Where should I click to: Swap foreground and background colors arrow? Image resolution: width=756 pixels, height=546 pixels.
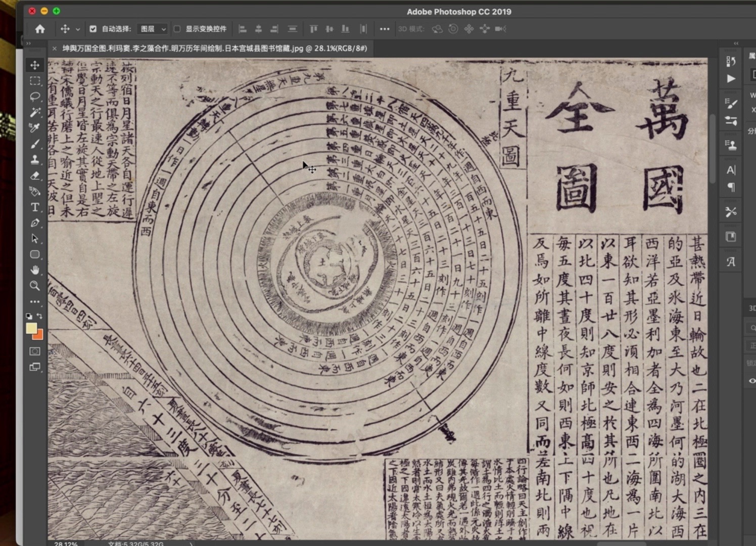(x=40, y=316)
